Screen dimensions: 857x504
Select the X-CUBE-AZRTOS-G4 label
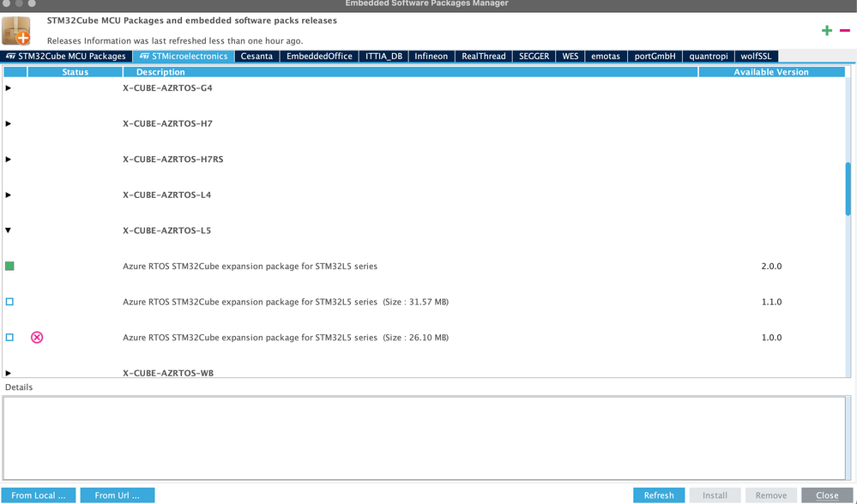pyautogui.click(x=167, y=88)
